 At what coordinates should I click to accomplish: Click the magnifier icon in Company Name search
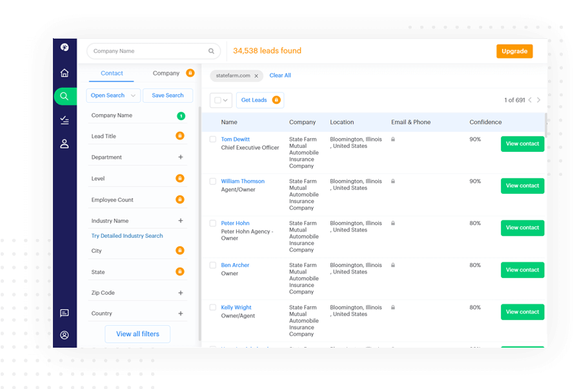coord(211,50)
